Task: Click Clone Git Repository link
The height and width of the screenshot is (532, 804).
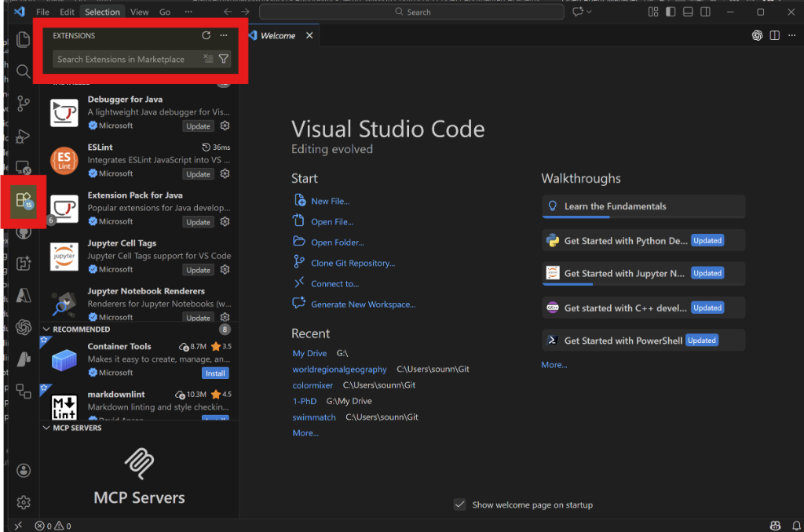Action: coord(353,263)
